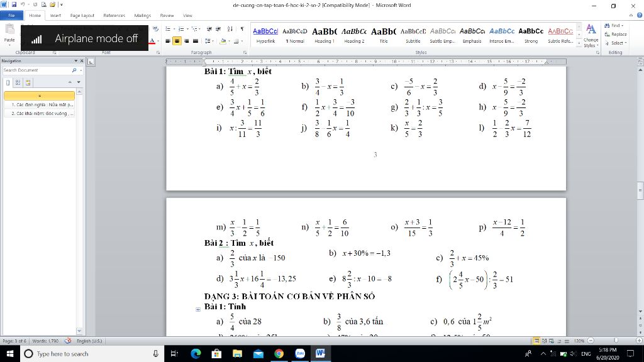The height and width of the screenshot is (362, 644).
Task: Click Find in the Editing group
Action: point(614,25)
